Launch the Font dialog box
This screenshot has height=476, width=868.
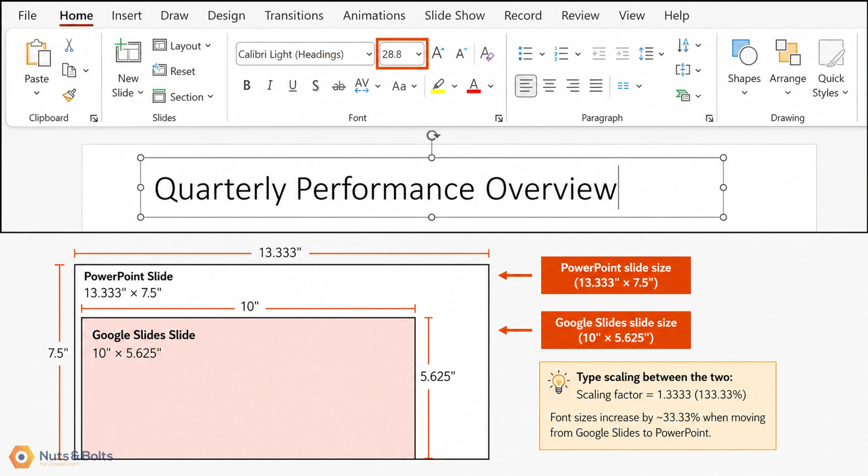coord(499,119)
